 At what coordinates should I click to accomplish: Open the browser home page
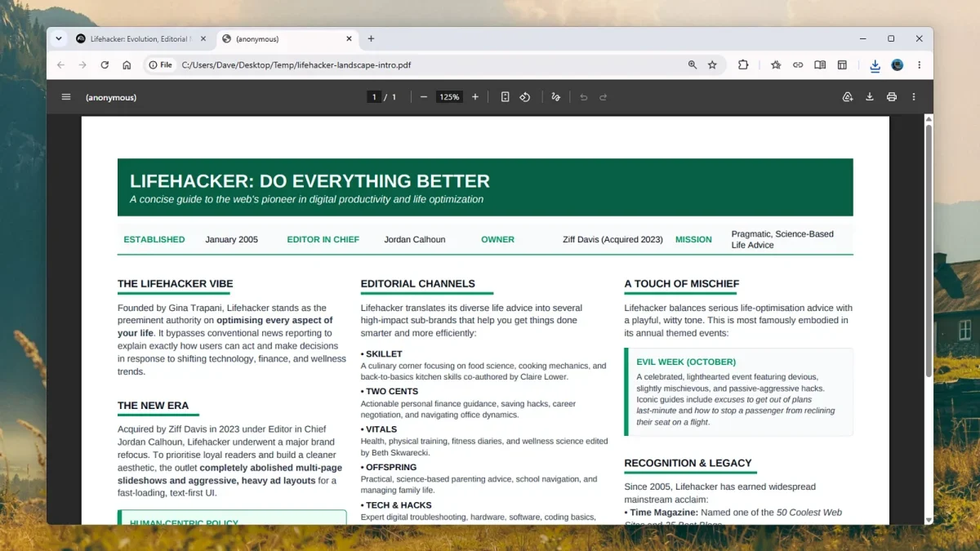tap(127, 64)
